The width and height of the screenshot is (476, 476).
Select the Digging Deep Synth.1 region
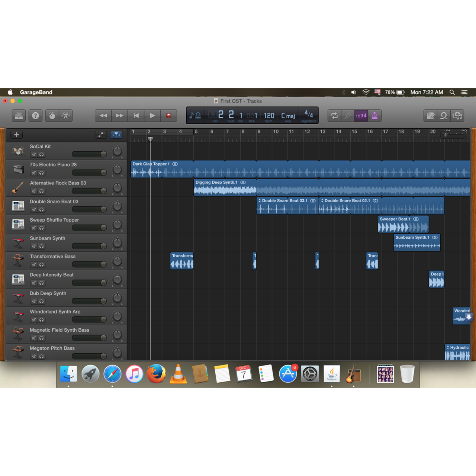[x=332, y=187]
